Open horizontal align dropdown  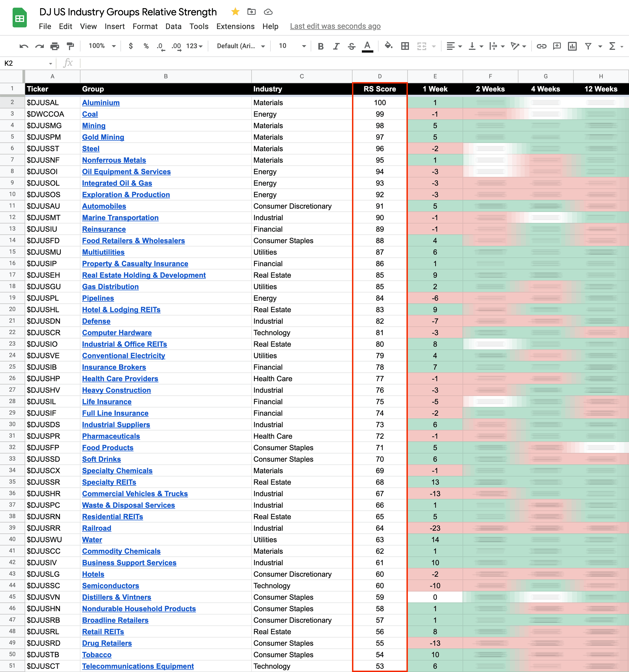(454, 46)
